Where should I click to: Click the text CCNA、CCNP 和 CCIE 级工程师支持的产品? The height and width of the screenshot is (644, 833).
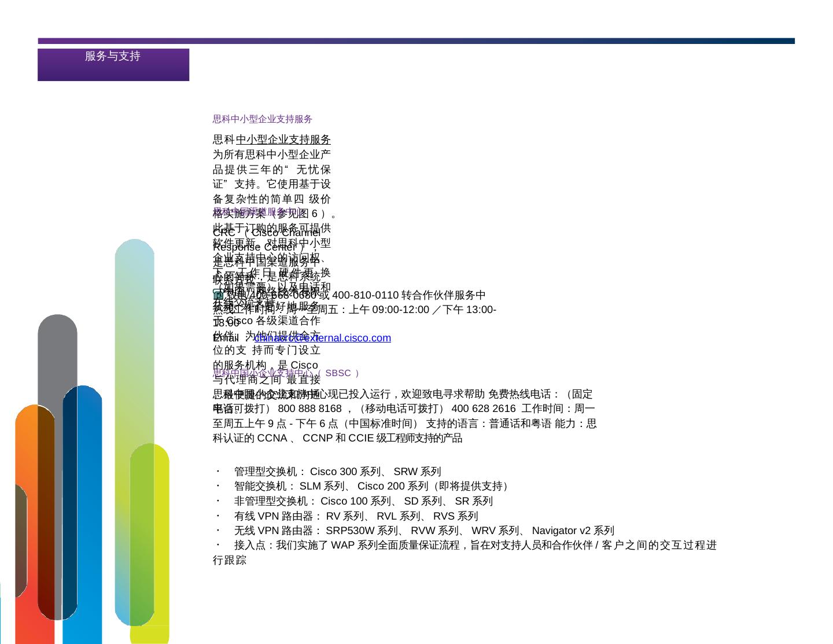360,439
